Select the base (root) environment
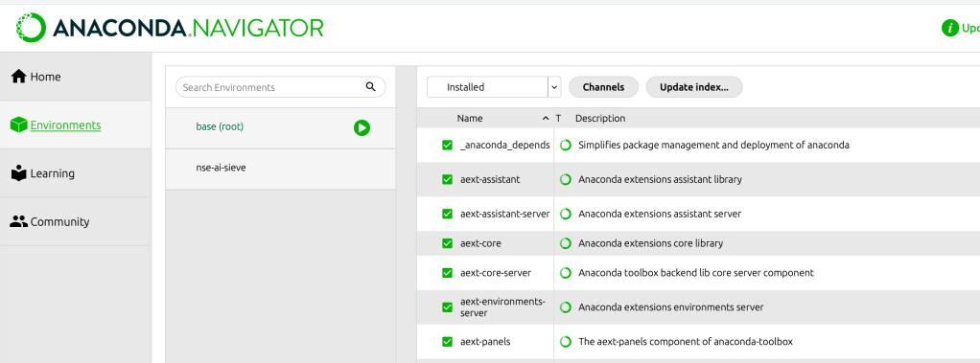The height and width of the screenshot is (363, 980). pyautogui.click(x=281, y=128)
